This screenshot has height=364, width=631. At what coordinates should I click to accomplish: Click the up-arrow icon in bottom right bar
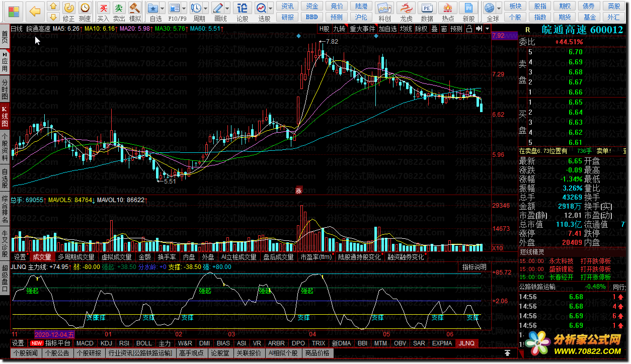pyautogui.click(x=508, y=353)
